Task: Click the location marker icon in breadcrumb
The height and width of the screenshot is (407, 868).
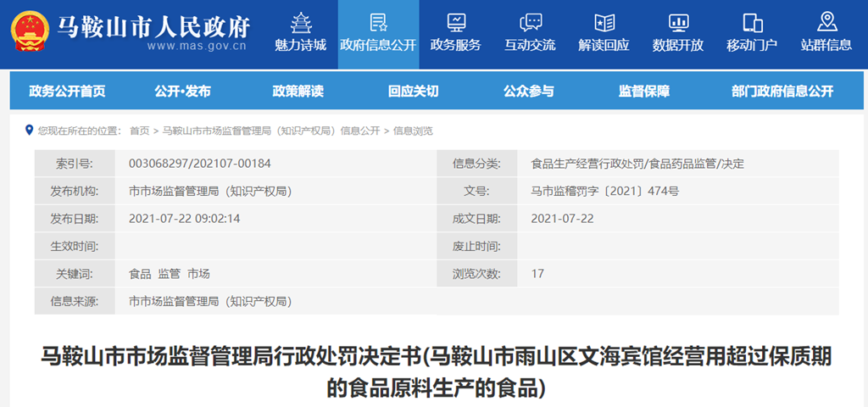Action: 31,131
